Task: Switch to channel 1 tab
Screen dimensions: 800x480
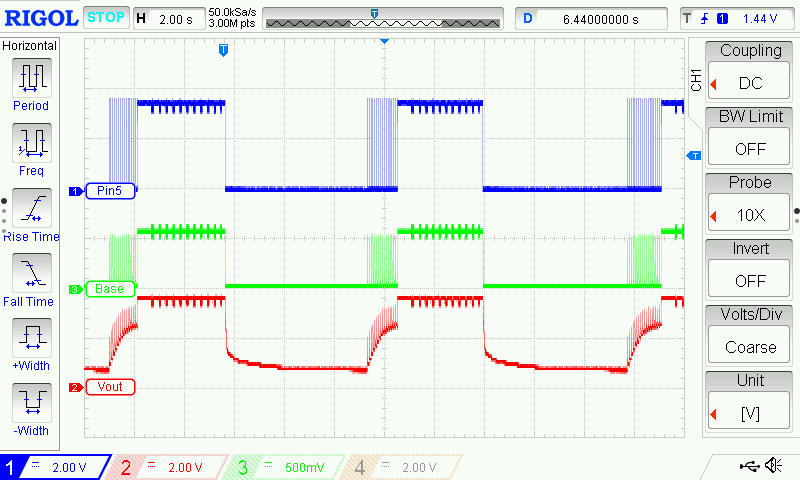Action: pyautogui.click(x=50, y=467)
